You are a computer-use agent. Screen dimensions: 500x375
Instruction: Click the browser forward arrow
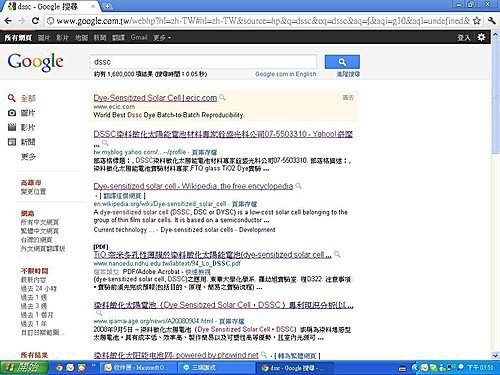coord(22,21)
